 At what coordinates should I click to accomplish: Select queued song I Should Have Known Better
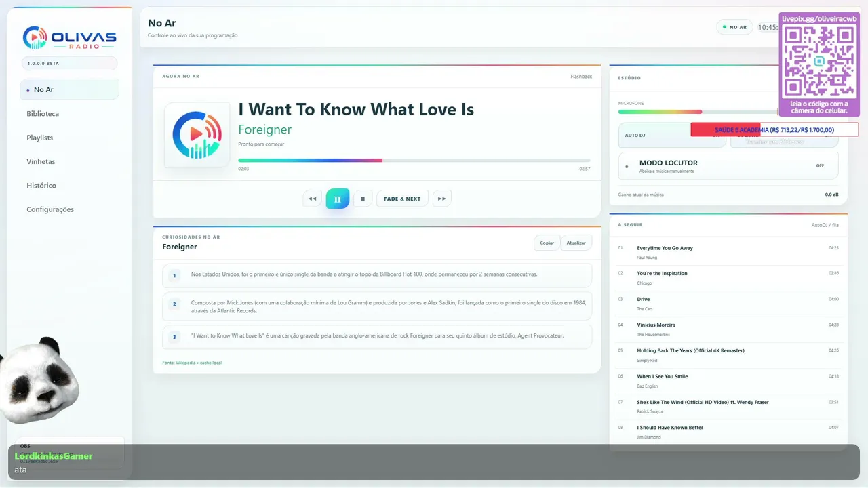[728, 432]
